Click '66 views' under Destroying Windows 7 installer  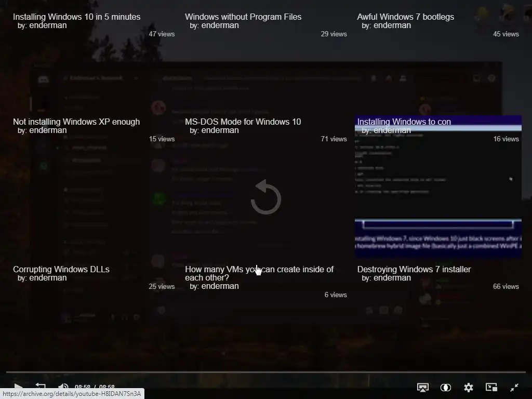point(506,286)
